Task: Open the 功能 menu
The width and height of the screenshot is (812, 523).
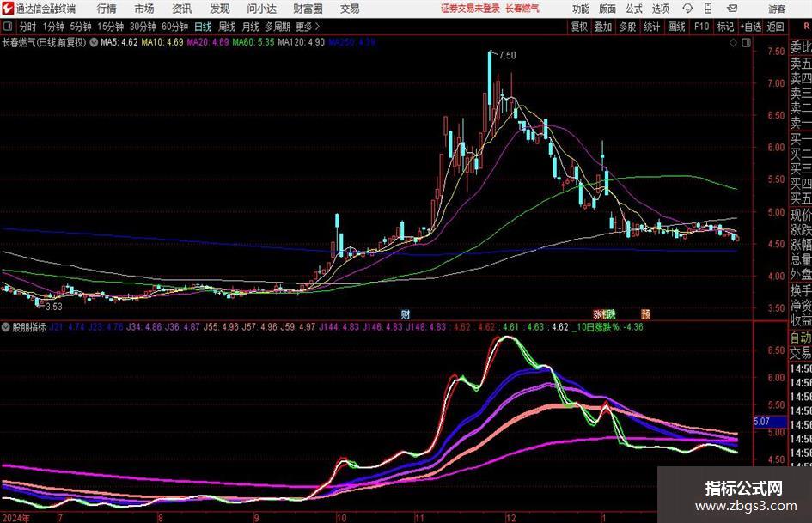Action: pos(581,9)
